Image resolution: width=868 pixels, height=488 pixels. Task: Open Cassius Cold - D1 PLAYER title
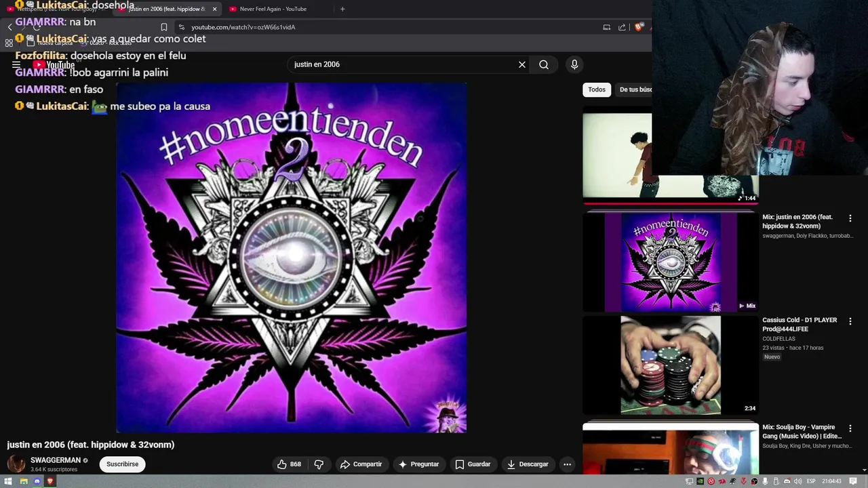[x=800, y=325]
